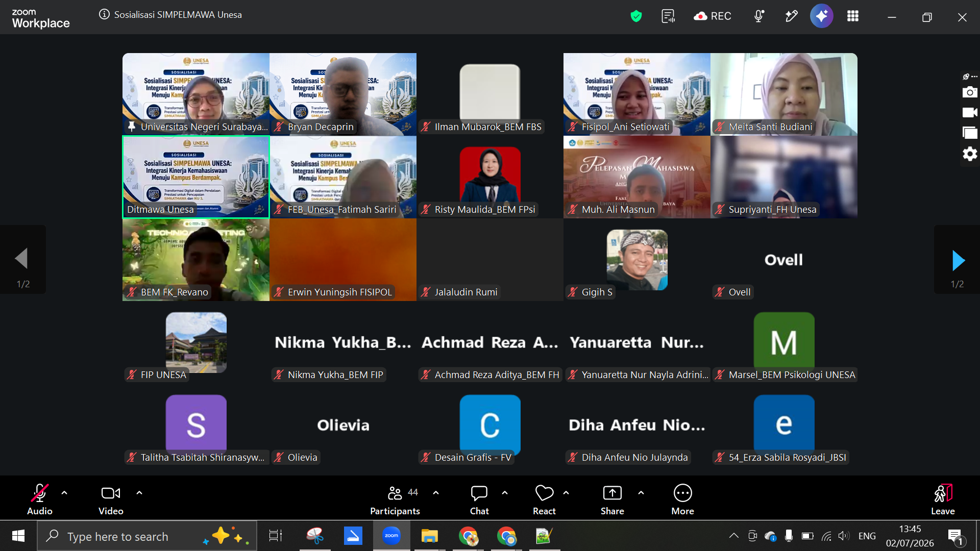Open the More options menu

683,500
